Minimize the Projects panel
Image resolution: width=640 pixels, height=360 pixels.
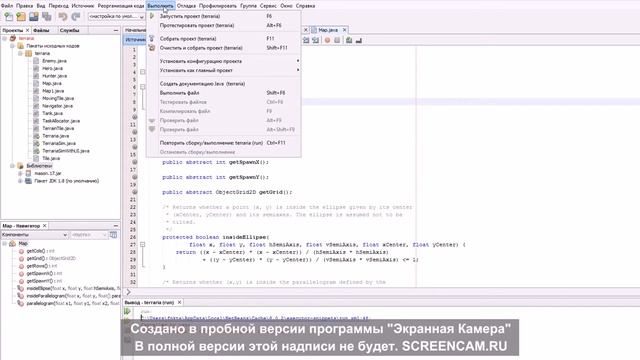116,30
